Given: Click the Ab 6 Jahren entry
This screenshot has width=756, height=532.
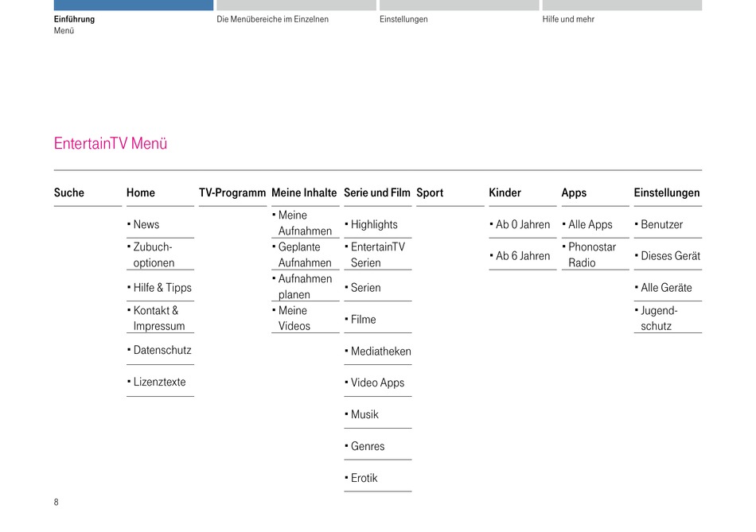Looking at the screenshot, I should click(x=523, y=256).
